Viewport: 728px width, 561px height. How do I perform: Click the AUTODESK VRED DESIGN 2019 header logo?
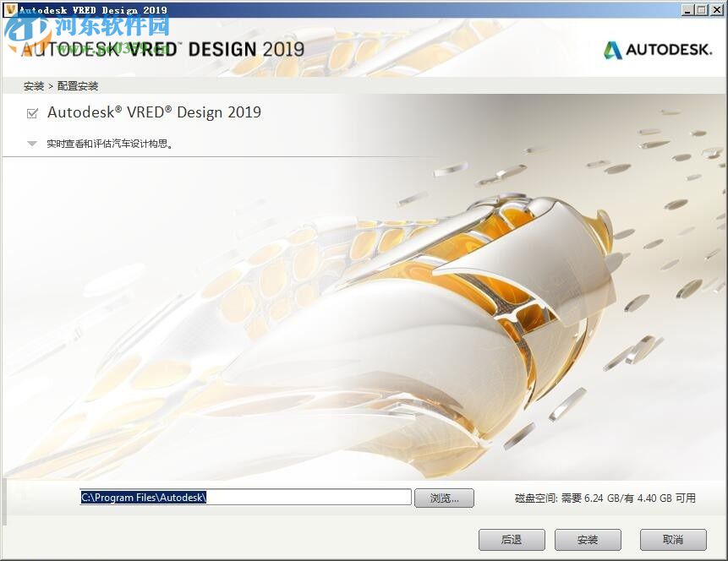[161, 49]
